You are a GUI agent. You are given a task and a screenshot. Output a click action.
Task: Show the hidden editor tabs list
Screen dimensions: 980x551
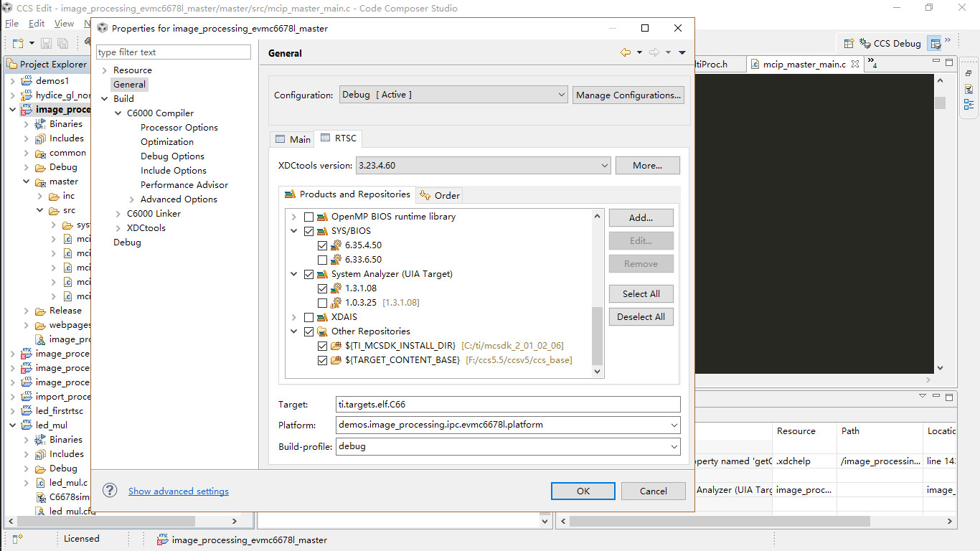(x=872, y=64)
